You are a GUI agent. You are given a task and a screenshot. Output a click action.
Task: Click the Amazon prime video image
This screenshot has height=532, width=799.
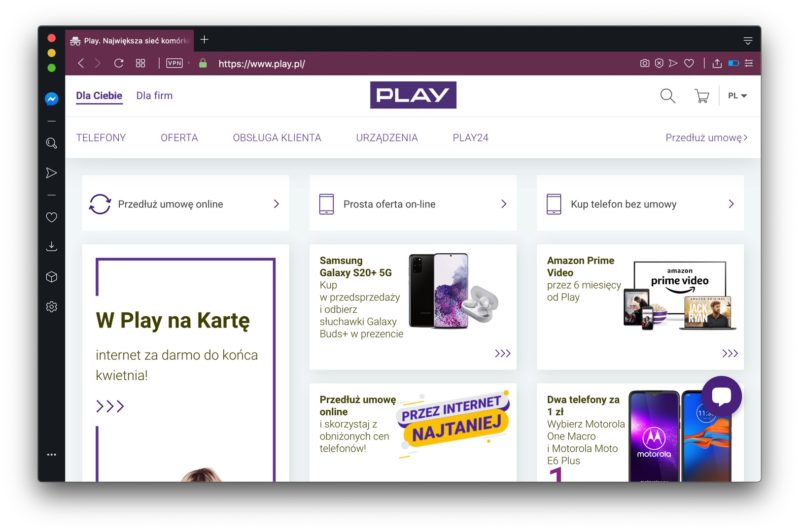point(680,296)
